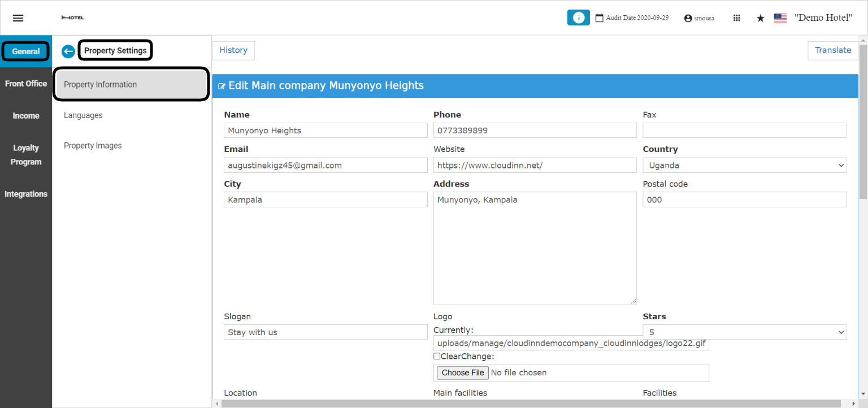Click the City input field

coord(325,199)
